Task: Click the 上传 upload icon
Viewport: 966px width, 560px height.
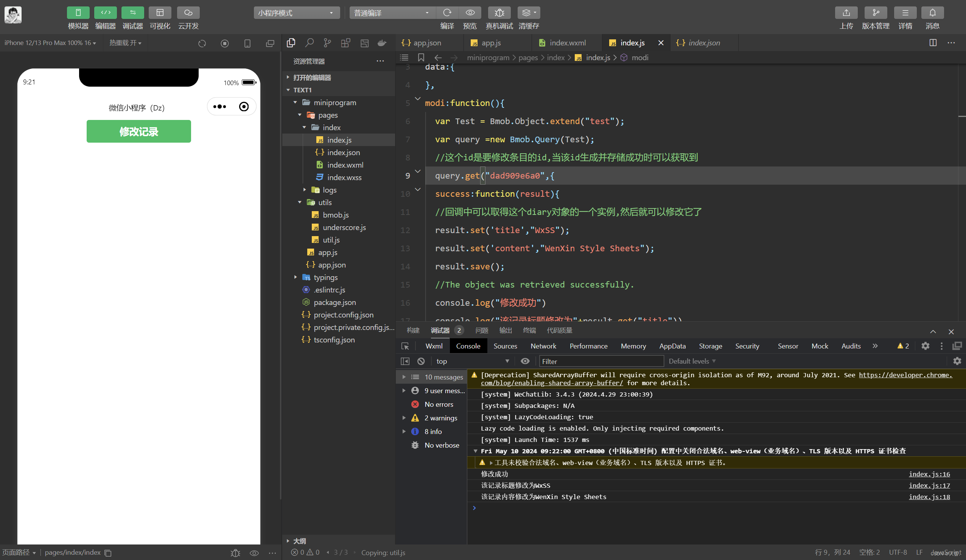Action: click(x=846, y=12)
